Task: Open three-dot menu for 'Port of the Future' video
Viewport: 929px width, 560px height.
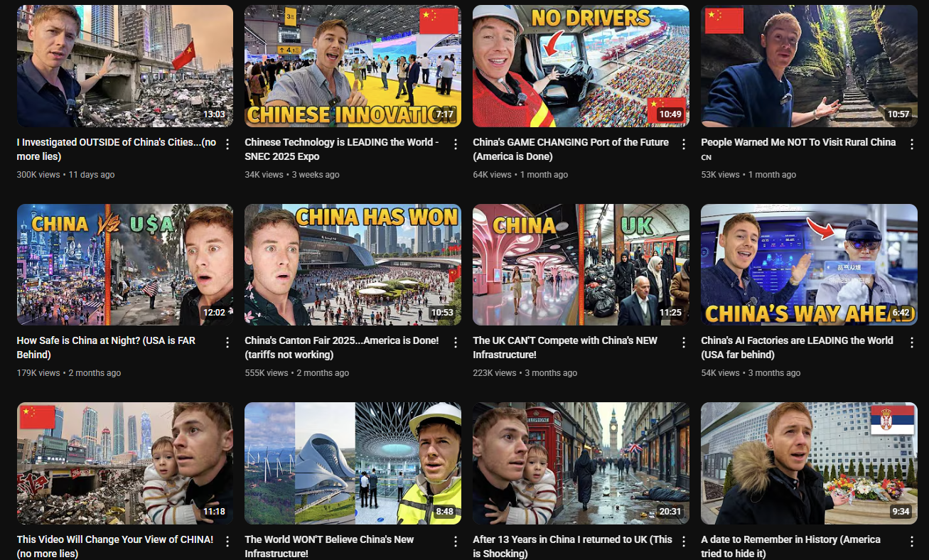Action: [684, 144]
